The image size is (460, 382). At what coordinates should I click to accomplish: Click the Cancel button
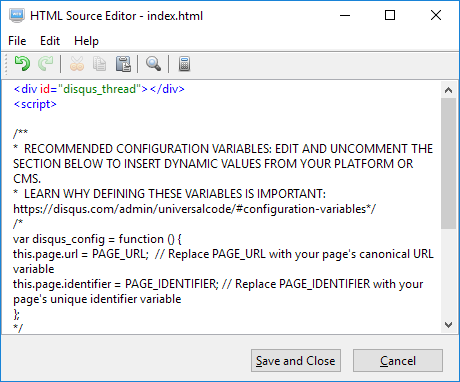[398, 361]
